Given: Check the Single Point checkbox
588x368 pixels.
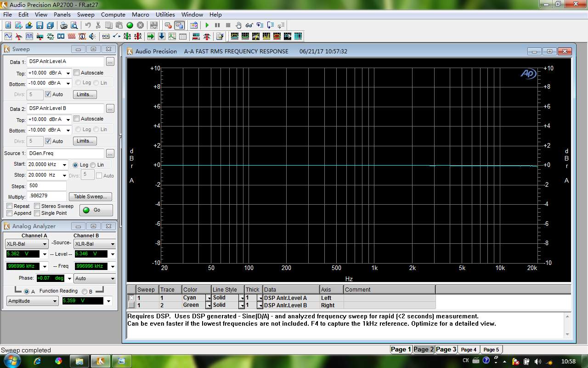Looking at the screenshot, I should tap(37, 213).
